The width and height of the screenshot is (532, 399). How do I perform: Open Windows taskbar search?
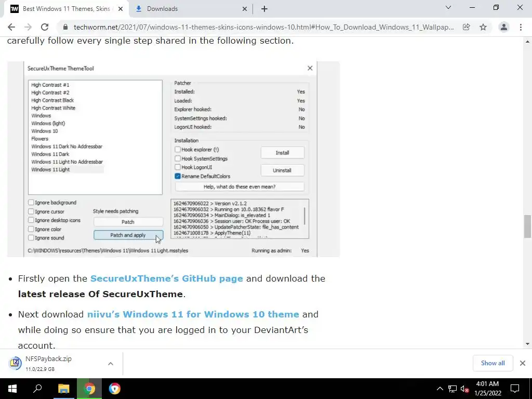[x=37, y=389]
